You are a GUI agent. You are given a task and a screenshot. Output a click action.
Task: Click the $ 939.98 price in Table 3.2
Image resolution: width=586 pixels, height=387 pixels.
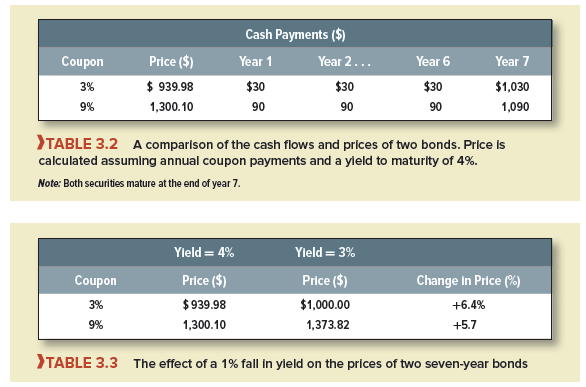[x=170, y=87]
